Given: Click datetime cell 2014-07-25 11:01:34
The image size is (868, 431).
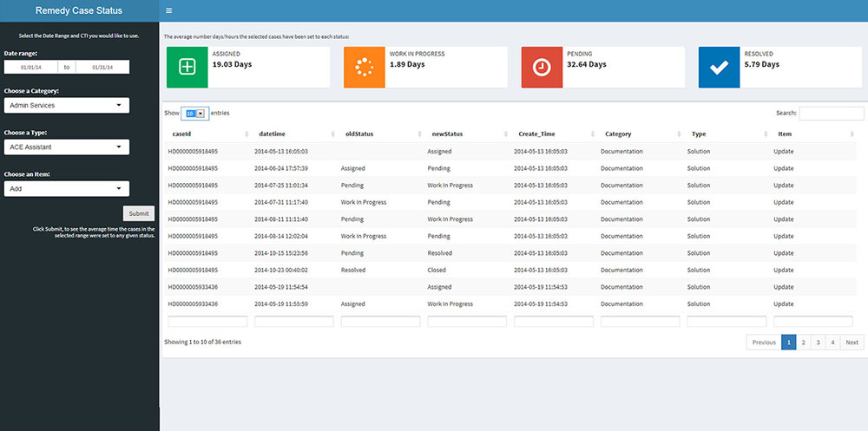Looking at the screenshot, I should point(281,186).
